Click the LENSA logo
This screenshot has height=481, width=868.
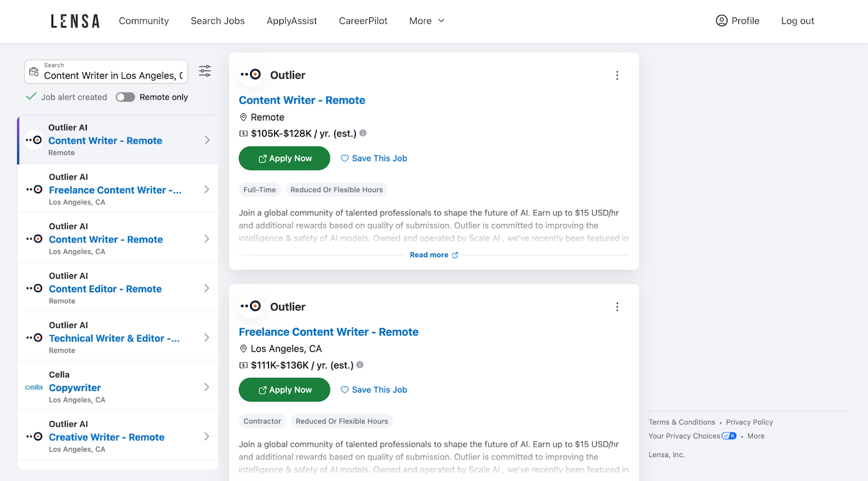[x=75, y=21]
